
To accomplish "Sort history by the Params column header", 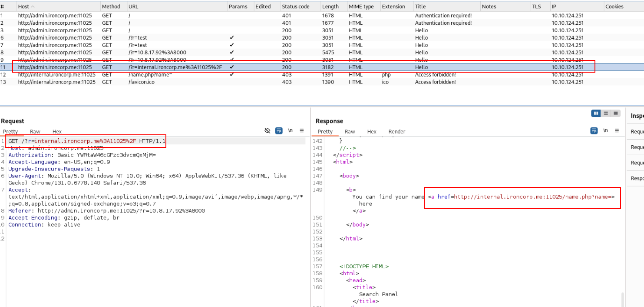I will click(240, 7).
